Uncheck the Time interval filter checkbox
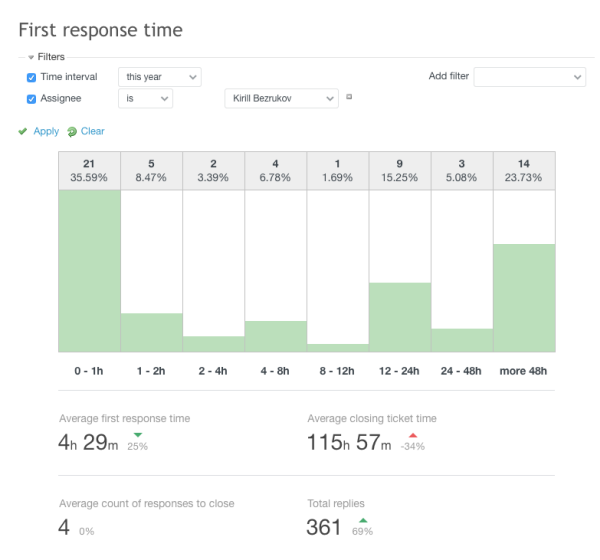 tap(31, 77)
